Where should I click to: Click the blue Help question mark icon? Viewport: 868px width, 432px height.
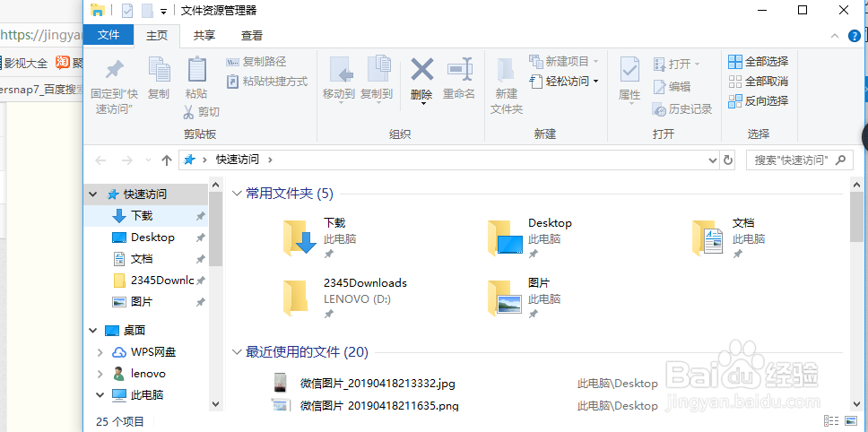(x=855, y=36)
